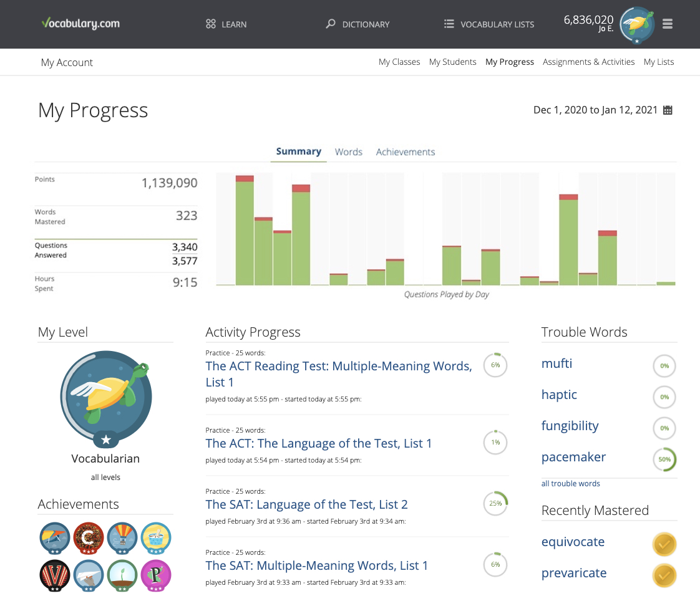Open The SAT: Language of the Test, List 2
Screen dimensions: 700x596
point(306,504)
